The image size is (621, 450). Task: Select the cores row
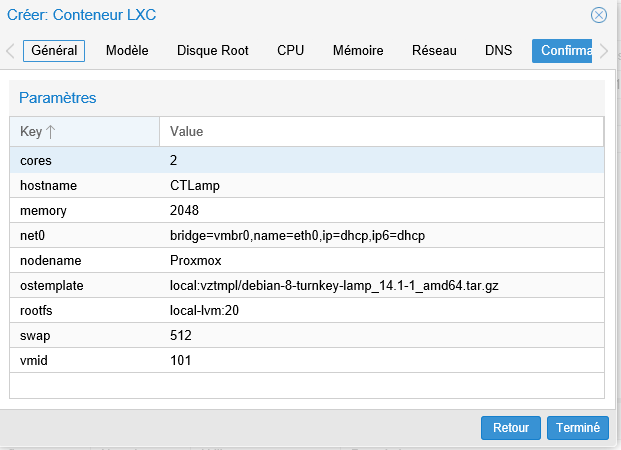pyautogui.click(x=306, y=160)
